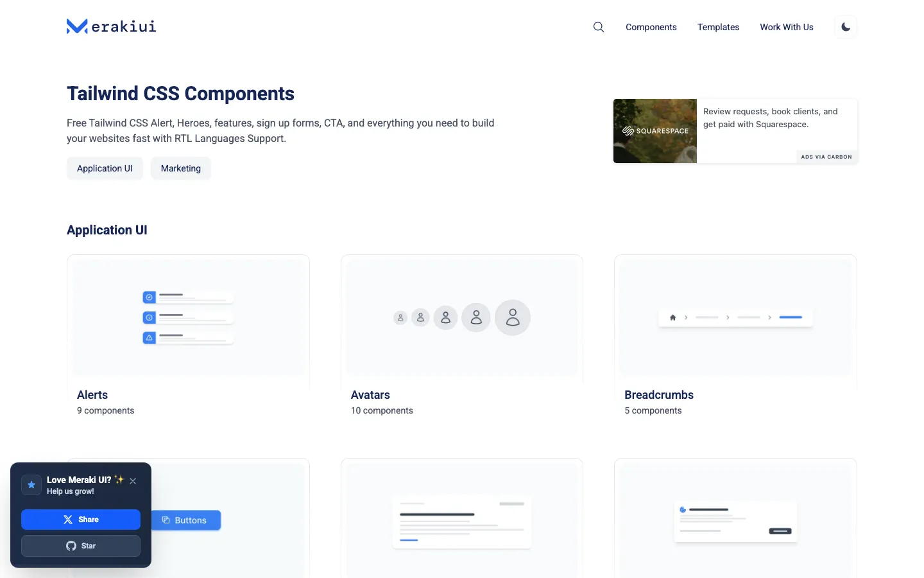The image size is (924, 578).
Task: Open the Squarespace ad image
Action: [x=655, y=131]
